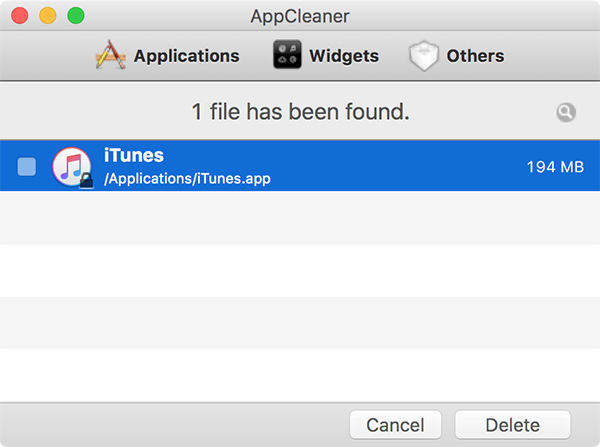600x447 pixels.
Task: Click the 194 MB size value
Action: (555, 167)
